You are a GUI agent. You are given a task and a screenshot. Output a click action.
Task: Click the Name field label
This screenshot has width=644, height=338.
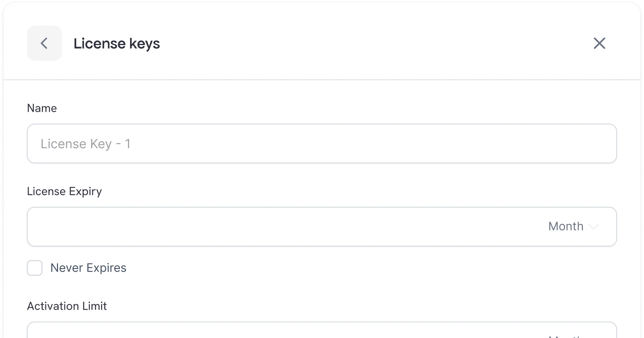[x=42, y=108]
